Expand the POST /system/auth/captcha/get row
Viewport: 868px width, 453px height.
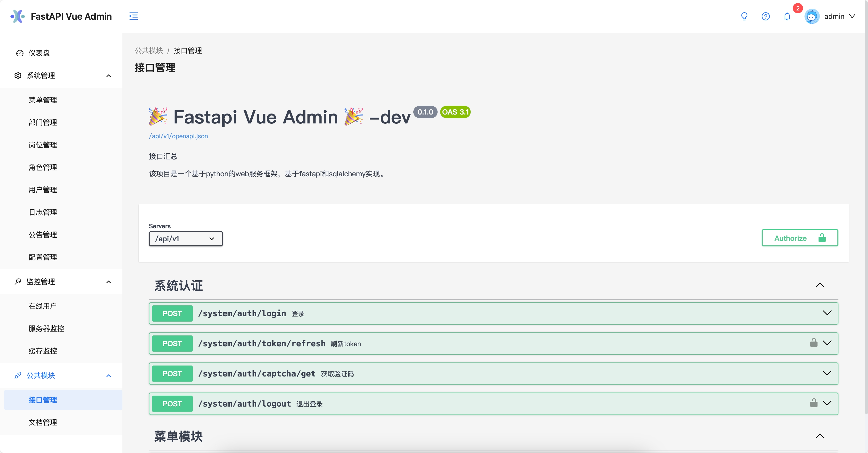click(x=493, y=373)
